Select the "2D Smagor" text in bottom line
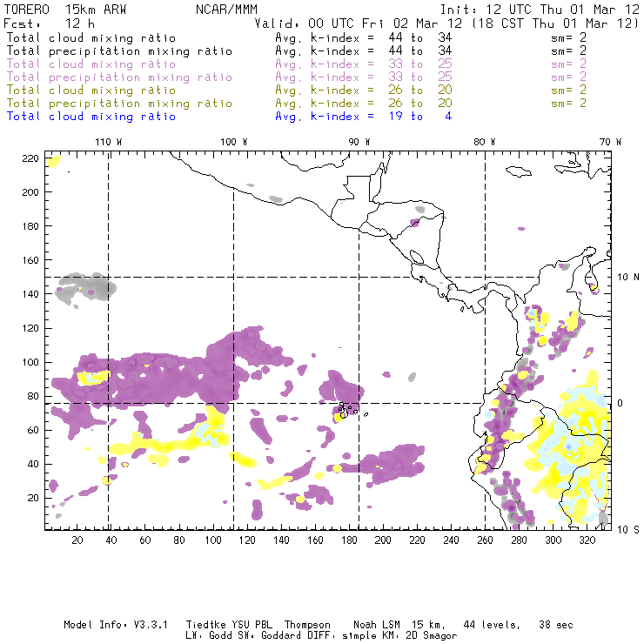 click(432, 636)
